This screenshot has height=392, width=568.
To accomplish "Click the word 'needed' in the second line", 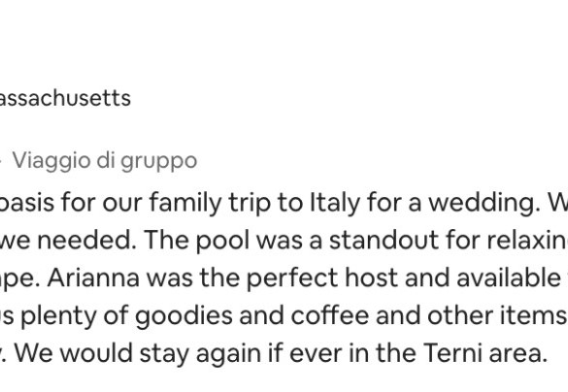I will (x=86, y=240).
